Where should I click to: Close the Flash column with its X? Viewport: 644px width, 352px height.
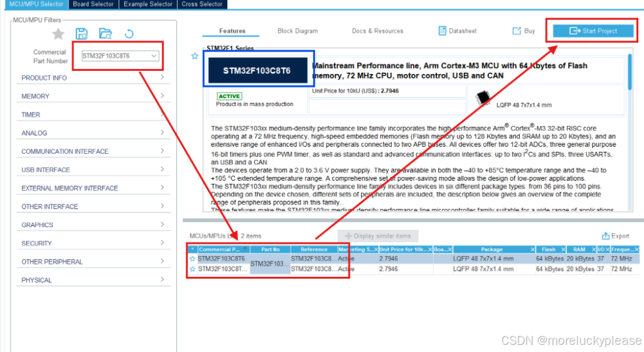pos(563,249)
